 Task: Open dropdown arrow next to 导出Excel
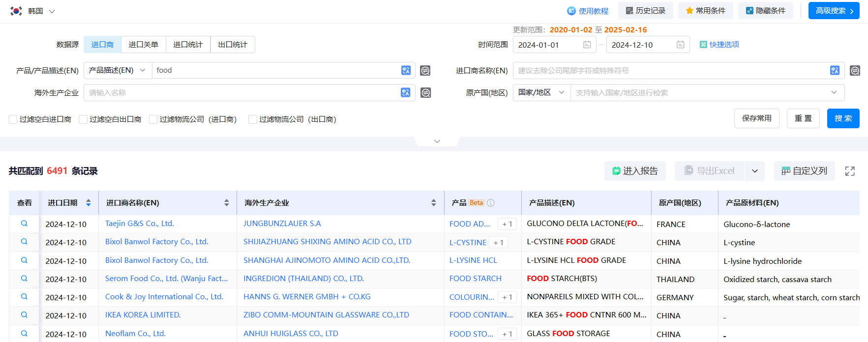(x=754, y=171)
